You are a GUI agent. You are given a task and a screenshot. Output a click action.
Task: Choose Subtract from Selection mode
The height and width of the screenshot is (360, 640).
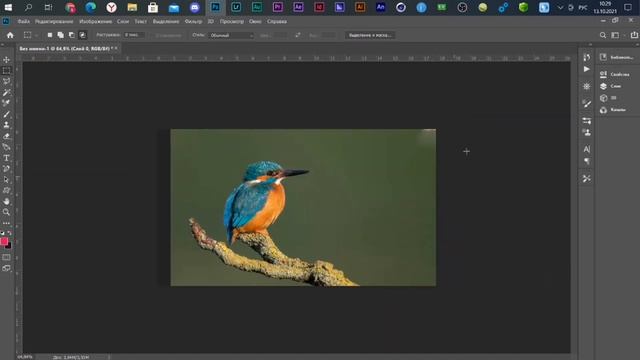click(x=71, y=36)
